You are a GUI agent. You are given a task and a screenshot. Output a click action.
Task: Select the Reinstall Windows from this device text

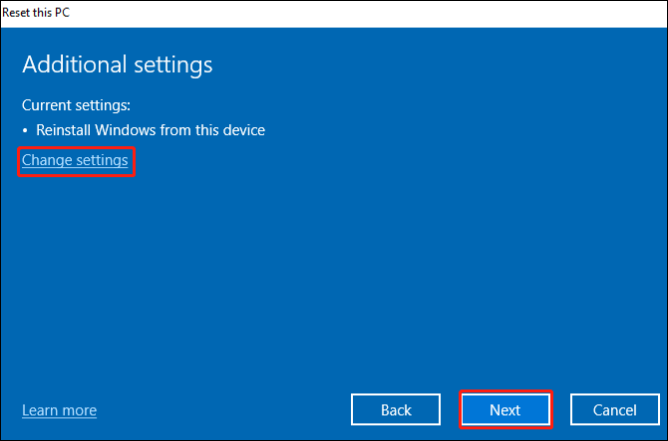click(x=150, y=130)
